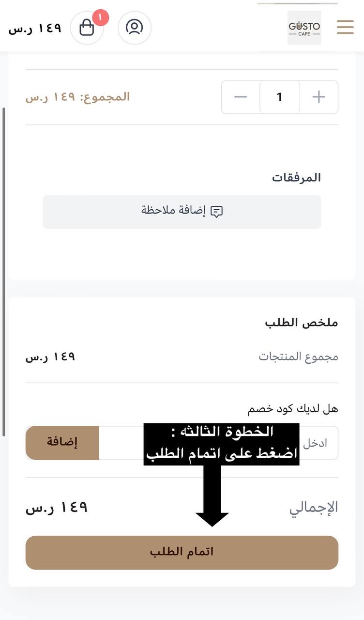Decrease quantity with the minus button

(x=241, y=97)
